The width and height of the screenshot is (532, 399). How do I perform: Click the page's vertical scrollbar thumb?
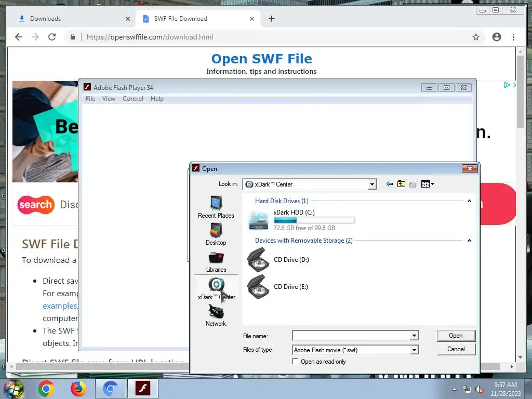point(521,91)
